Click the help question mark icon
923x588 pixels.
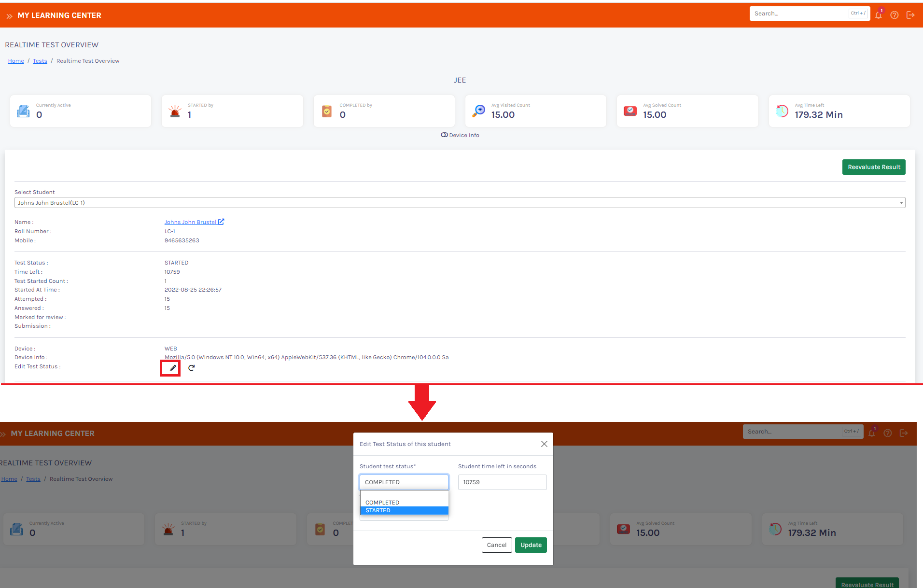895,15
